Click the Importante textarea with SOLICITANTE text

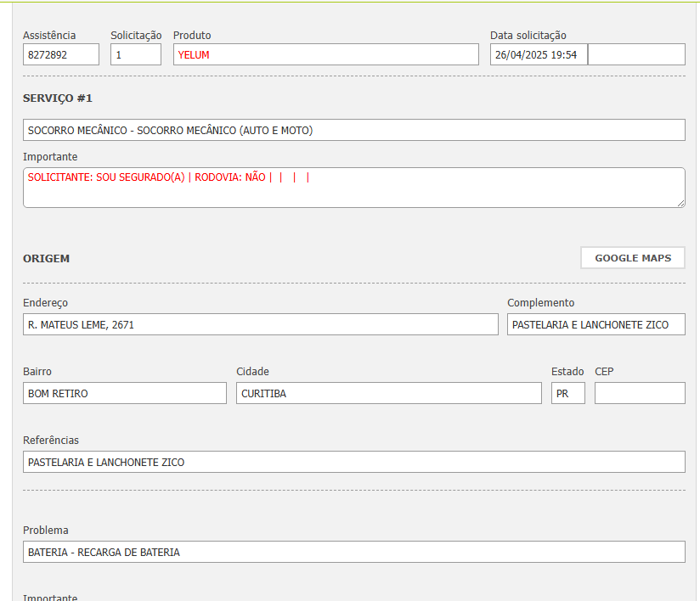353,188
